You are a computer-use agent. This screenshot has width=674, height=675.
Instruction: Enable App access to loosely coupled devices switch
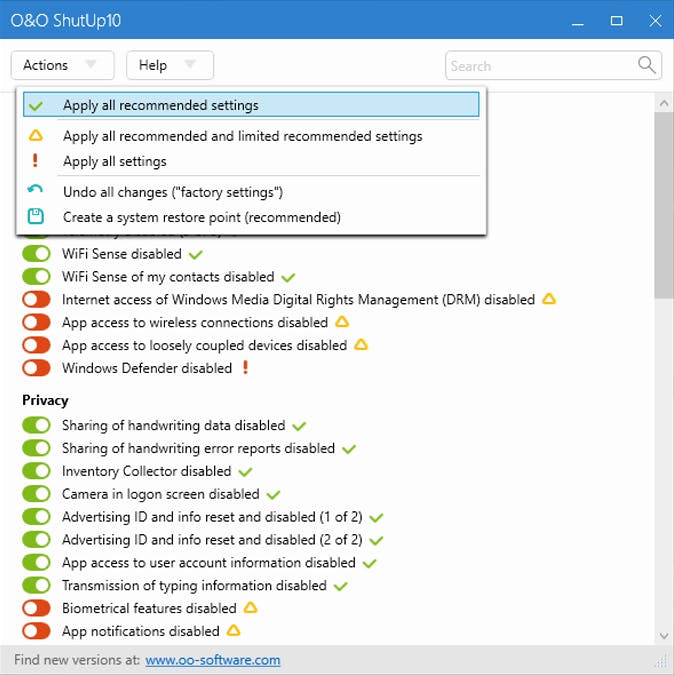click(37, 345)
